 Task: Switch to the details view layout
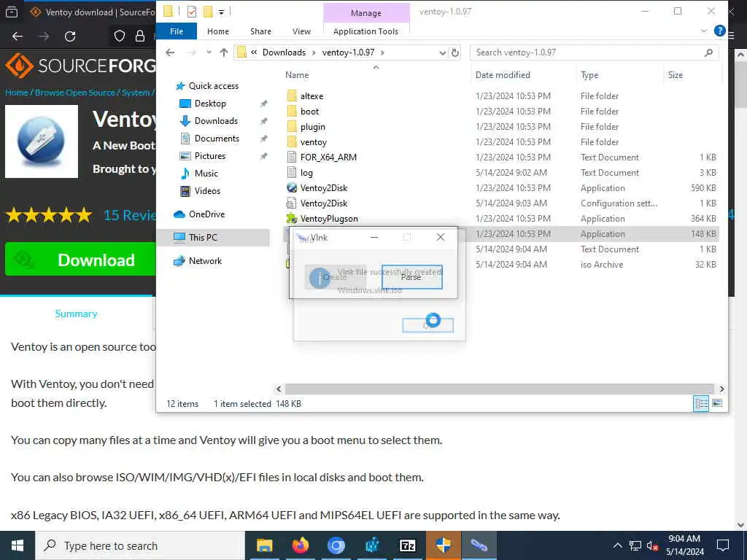coord(701,404)
